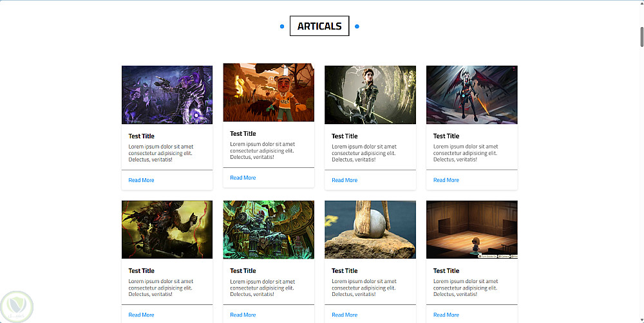Screen dimensions: 644x323
Task: Click the ARTICALS section heading
Action: (319, 26)
